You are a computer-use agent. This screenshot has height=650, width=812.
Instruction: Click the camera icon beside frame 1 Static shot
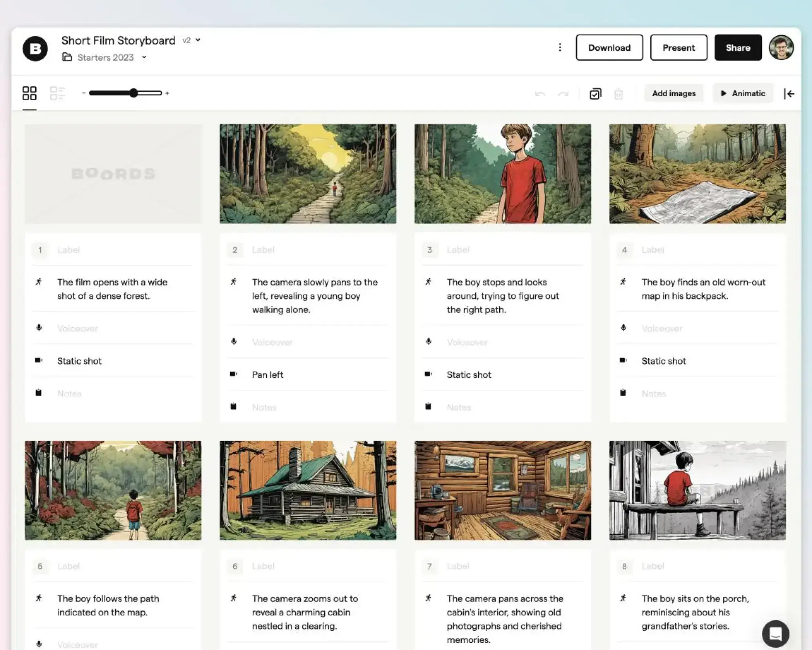click(39, 360)
